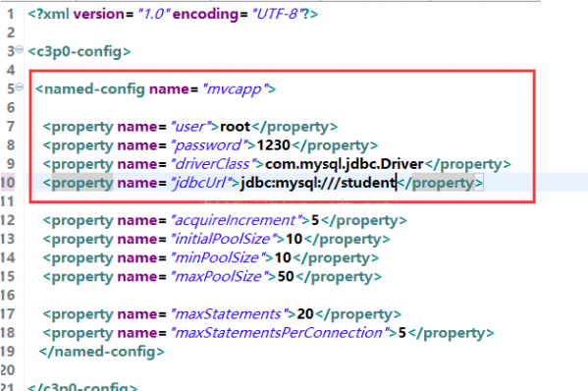The height and width of the screenshot is (391, 588).
Task: Click the closing named-config tag on line 19
Action: point(102,352)
